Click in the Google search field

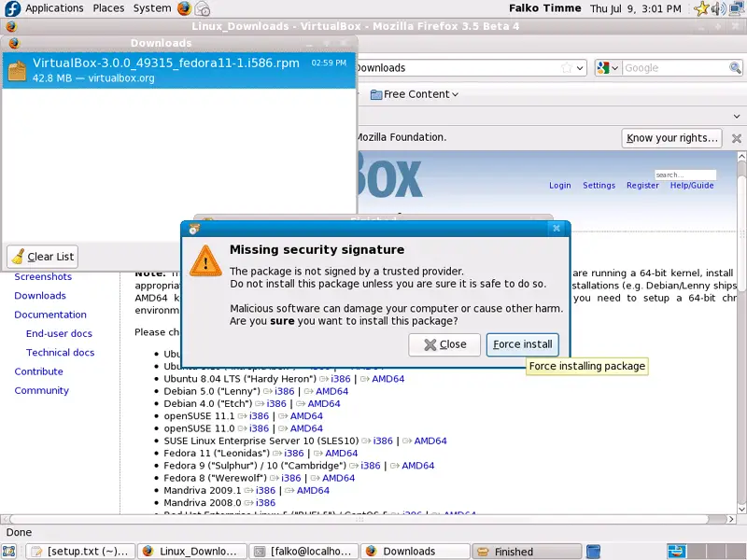(x=675, y=68)
